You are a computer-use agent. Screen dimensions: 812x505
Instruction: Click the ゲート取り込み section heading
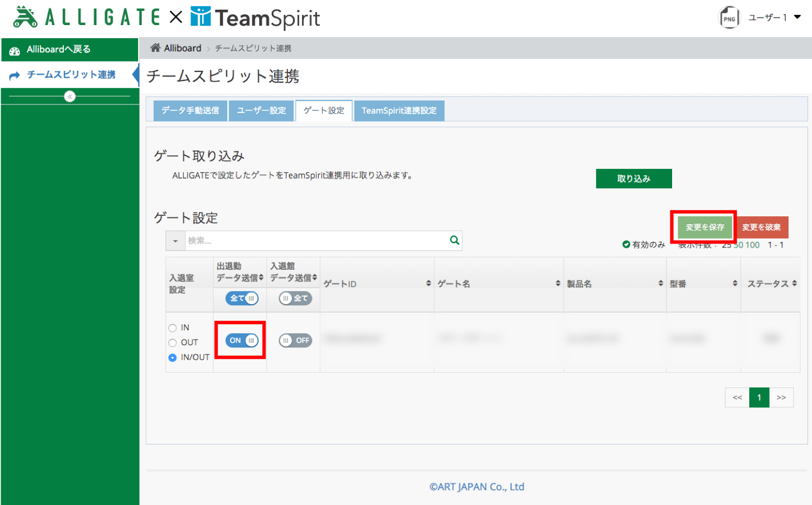[199, 156]
